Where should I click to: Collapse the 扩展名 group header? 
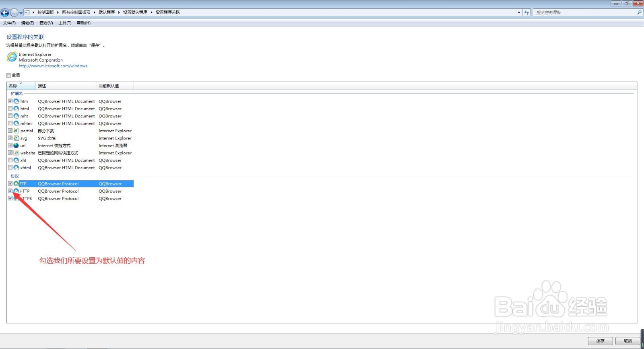click(17, 94)
